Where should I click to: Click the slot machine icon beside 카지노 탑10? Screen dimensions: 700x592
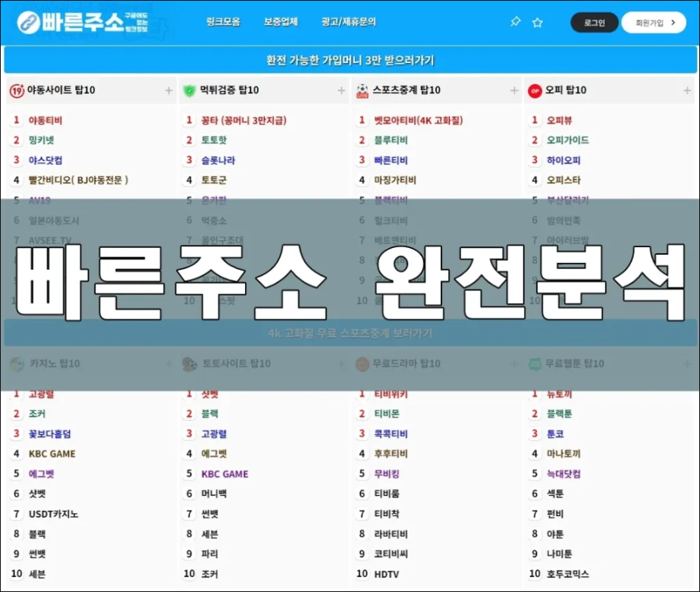(x=15, y=363)
